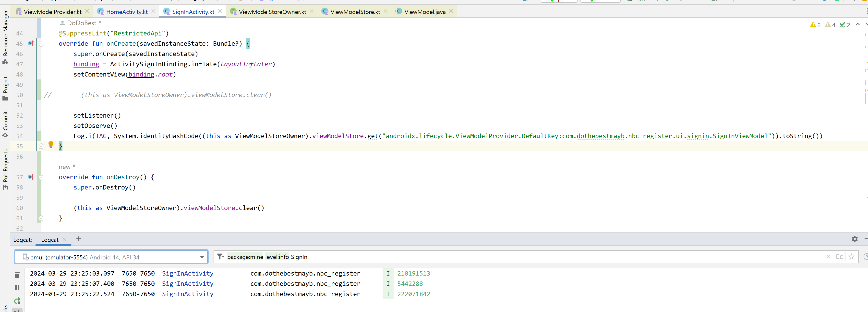
Task: Clear logcat with the trash icon
Action: [17, 275]
